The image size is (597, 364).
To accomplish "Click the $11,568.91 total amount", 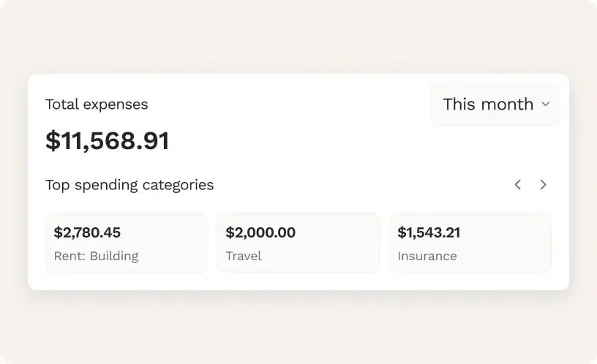I will (x=108, y=140).
